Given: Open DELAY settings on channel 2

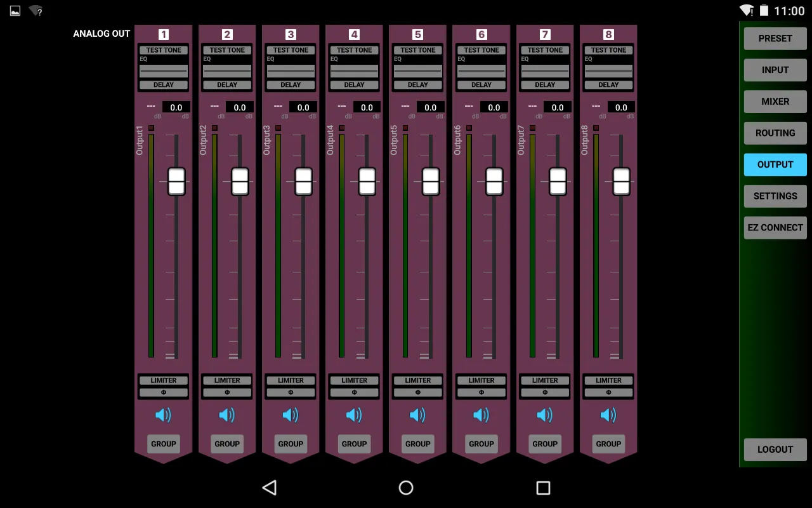Looking at the screenshot, I should click(x=227, y=84).
